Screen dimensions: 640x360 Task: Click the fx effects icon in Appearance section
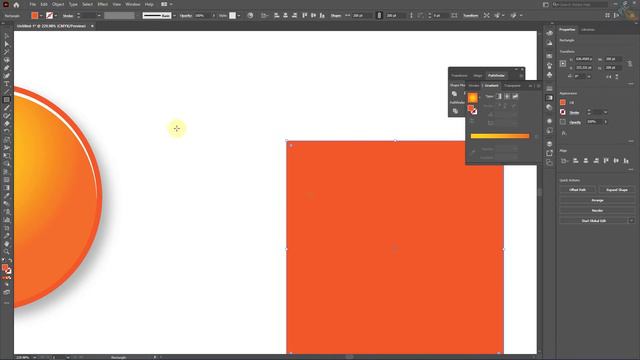pyautogui.click(x=564, y=133)
